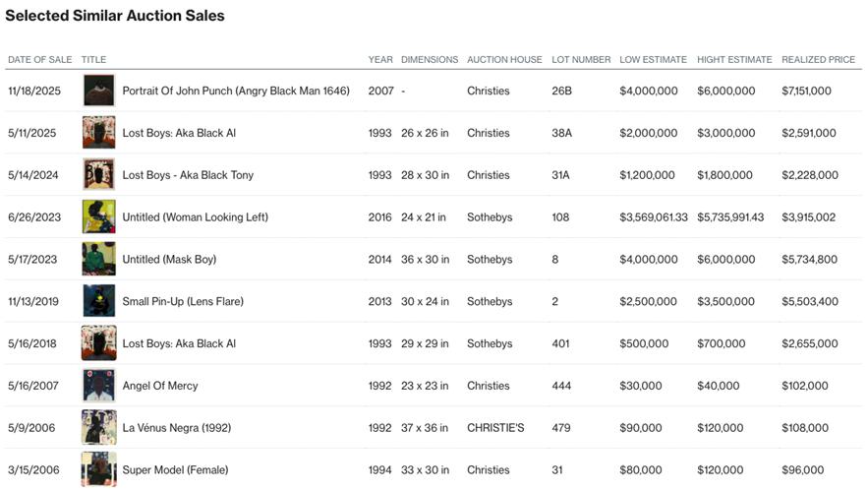Screen dimensions: 868x490
Task: Sort by the Low Estimate column header
Action: click(x=653, y=60)
